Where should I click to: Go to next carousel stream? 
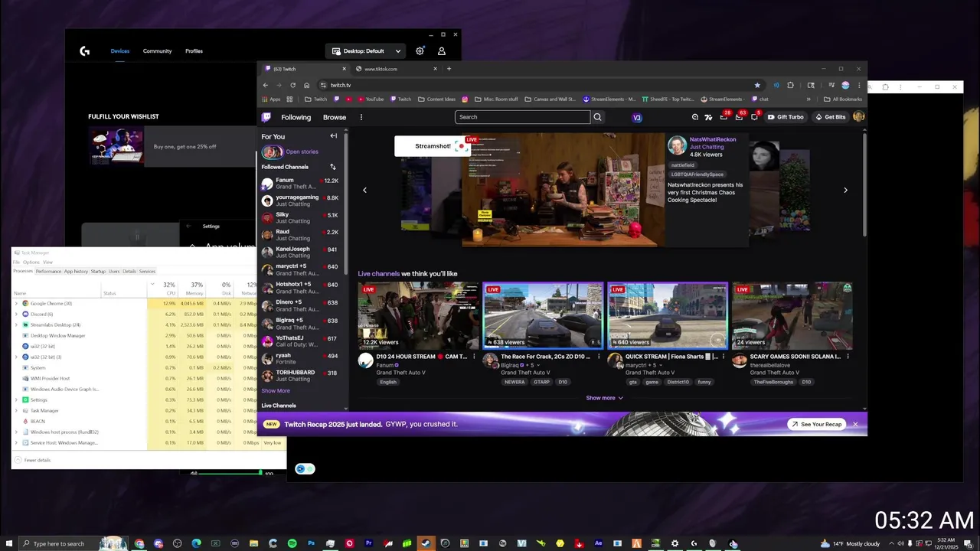click(845, 190)
